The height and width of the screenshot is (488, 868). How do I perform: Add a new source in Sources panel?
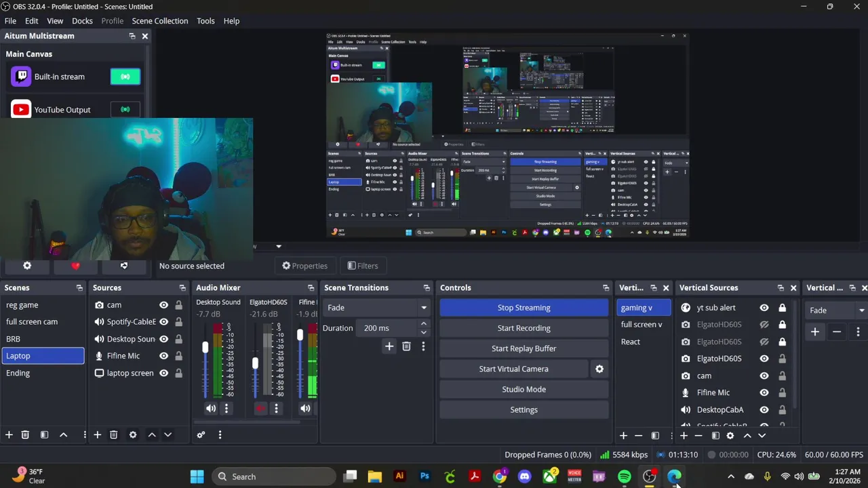pos(98,434)
